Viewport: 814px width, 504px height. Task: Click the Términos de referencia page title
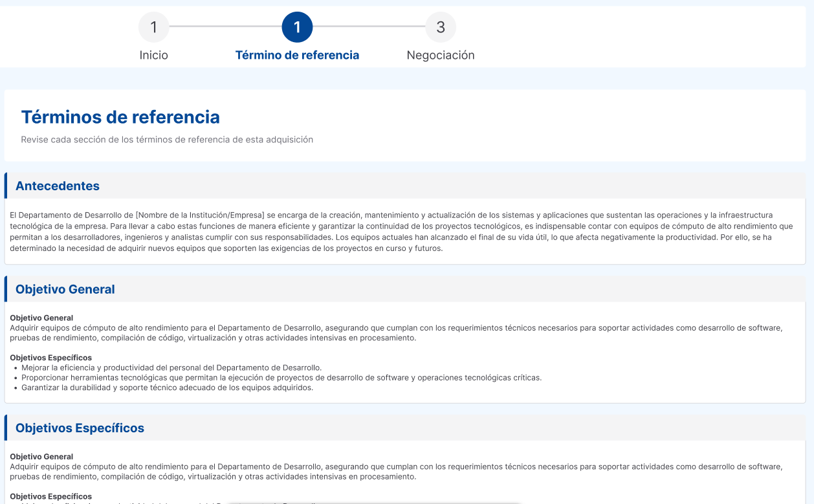pyautogui.click(x=120, y=117)
